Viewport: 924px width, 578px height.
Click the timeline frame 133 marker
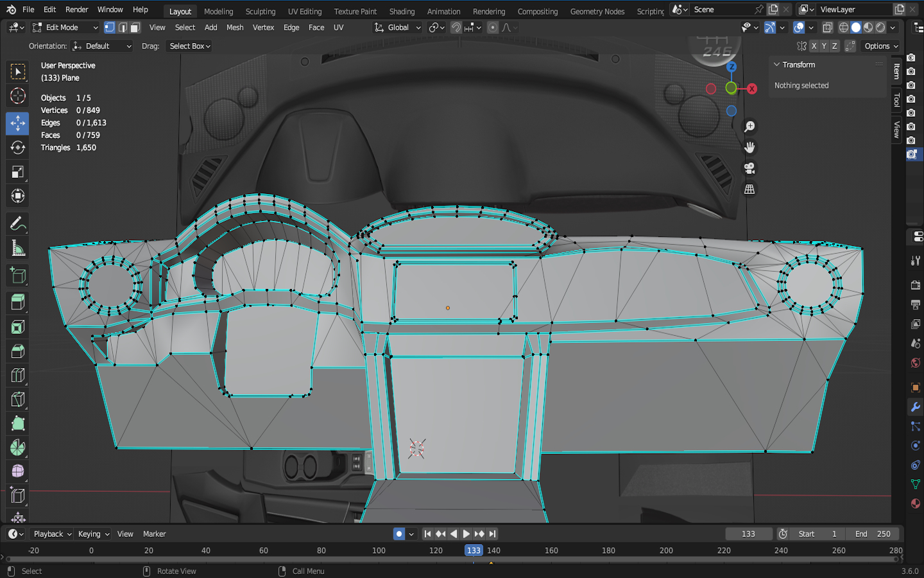pyautogui.click(x=474, y=550)
